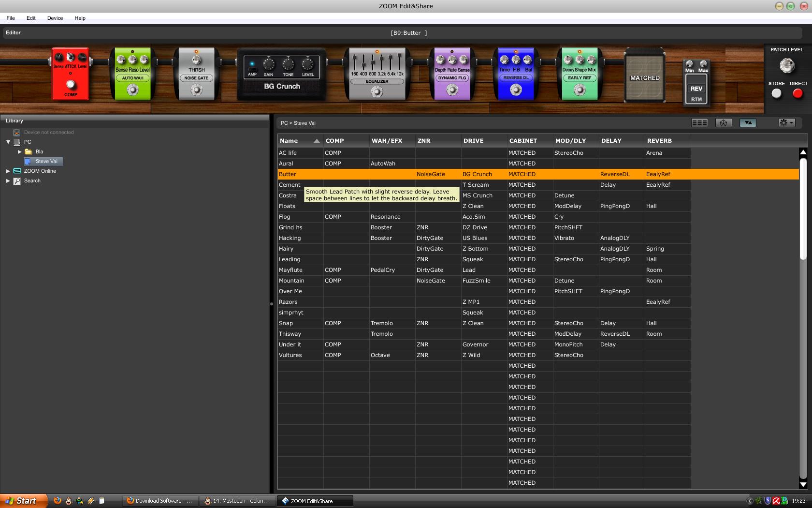This screenshot has width=812, height=508.
Task: Open the Device menu
Action: (x=55, y=18)
